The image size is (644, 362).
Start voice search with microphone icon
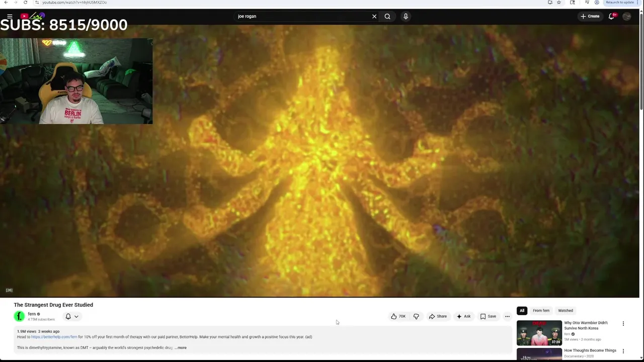406,17
